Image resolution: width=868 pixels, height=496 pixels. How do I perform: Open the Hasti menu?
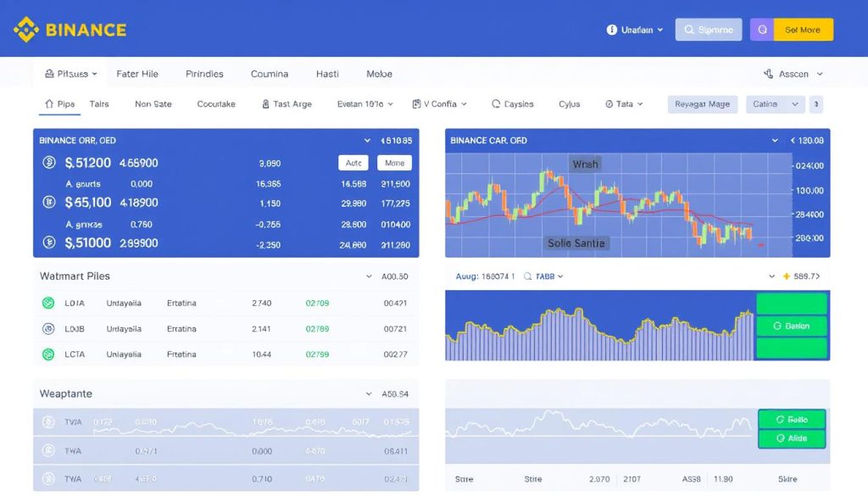[x=327, y=74]
